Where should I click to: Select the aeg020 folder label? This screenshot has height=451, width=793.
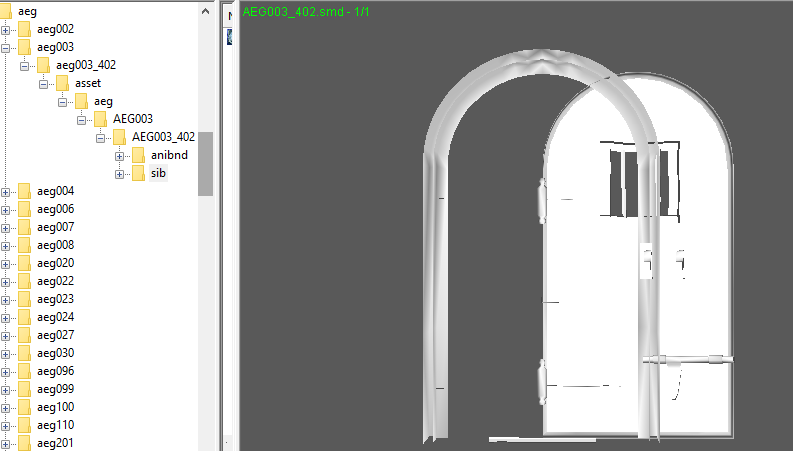(55, 263)
